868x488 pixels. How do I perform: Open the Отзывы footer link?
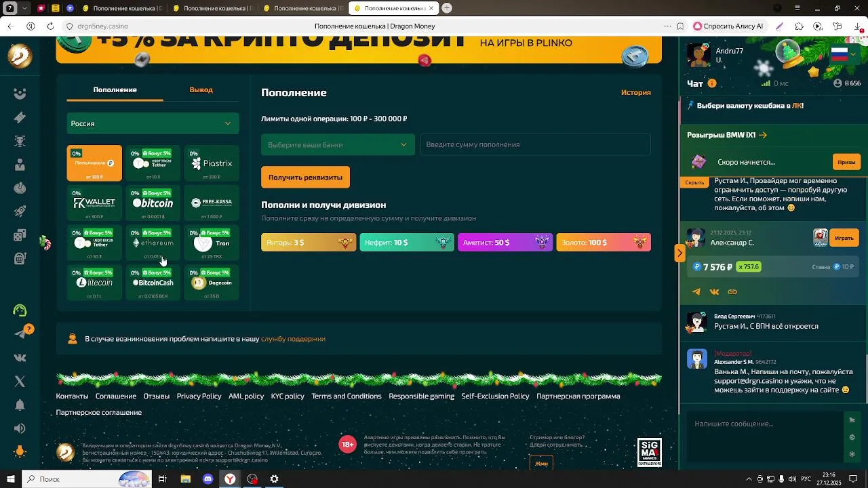(156, 396)
